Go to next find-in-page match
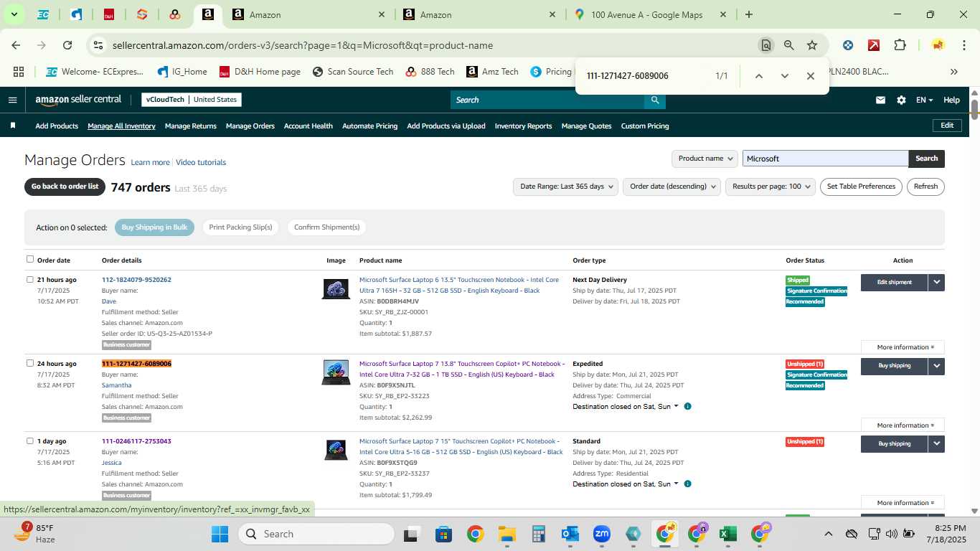The image size is (980, 551). tap(784, 76)
